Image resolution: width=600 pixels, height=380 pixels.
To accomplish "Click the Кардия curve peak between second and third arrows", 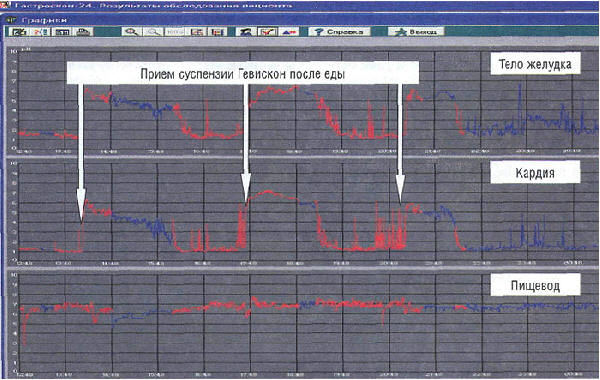I will [x=267, y=191].
